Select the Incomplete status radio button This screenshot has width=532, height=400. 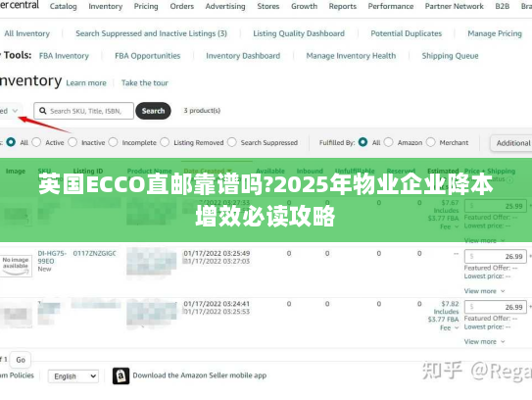(113, 142)
